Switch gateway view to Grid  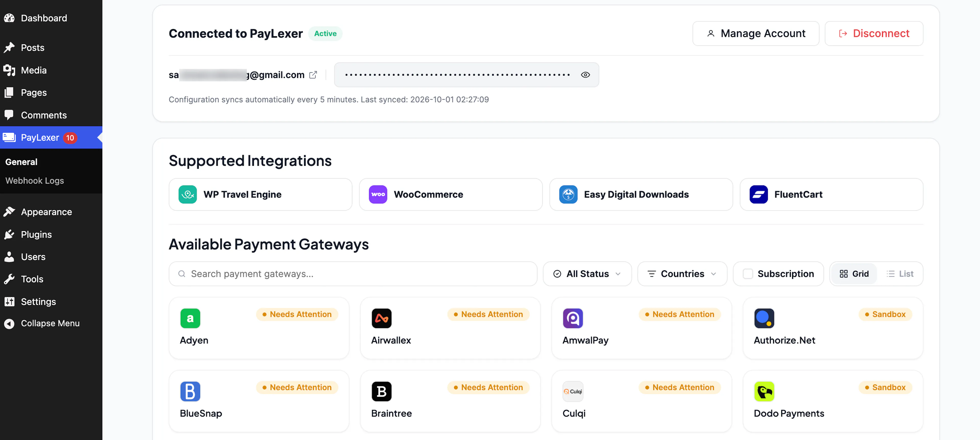[854, 274]
